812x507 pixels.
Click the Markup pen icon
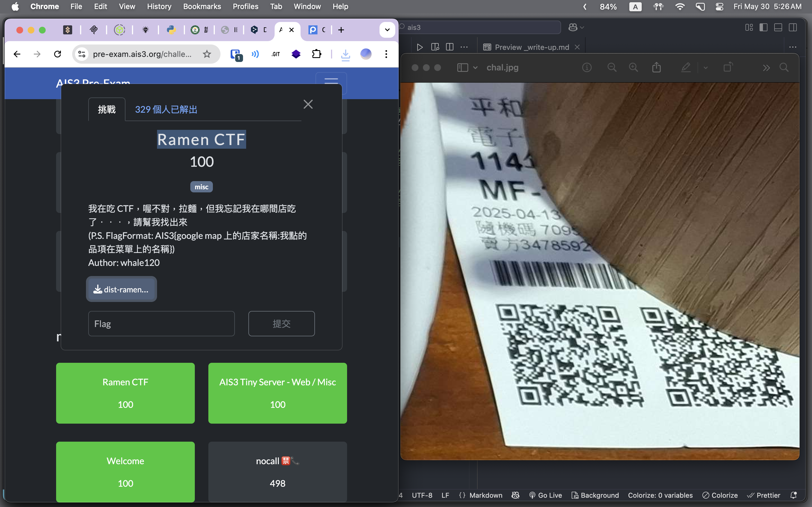pos(685,68)
